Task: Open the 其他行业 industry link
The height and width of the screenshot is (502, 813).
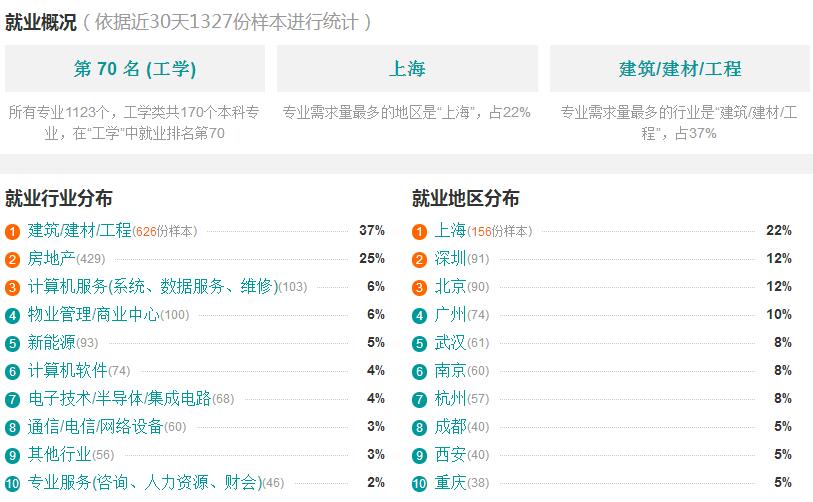Action: point(60,455)
